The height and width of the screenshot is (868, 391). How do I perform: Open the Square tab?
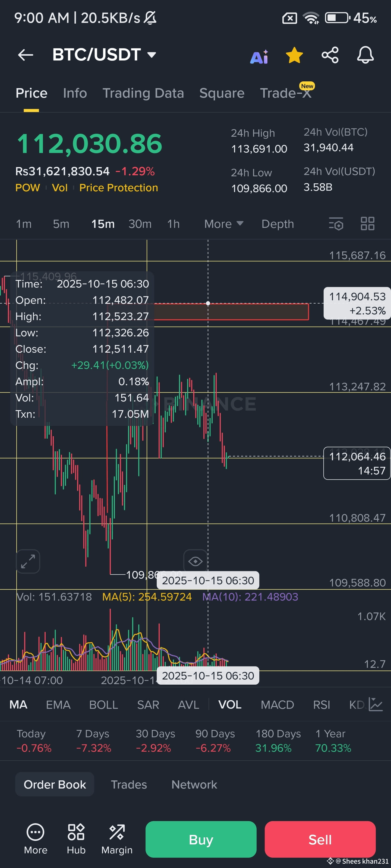pos(222,93)
